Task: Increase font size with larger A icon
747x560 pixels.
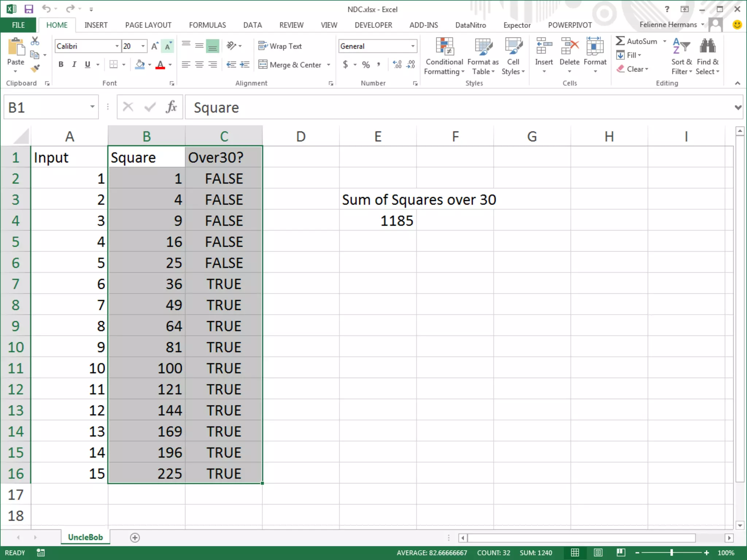Action: point(155,46)
